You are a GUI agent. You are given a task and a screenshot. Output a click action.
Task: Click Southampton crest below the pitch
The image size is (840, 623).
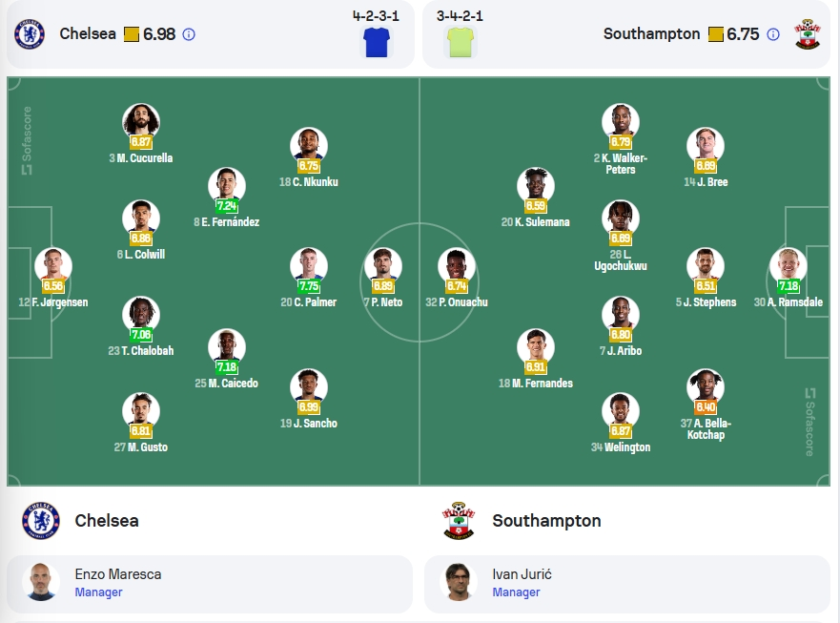tap(459, 521)
